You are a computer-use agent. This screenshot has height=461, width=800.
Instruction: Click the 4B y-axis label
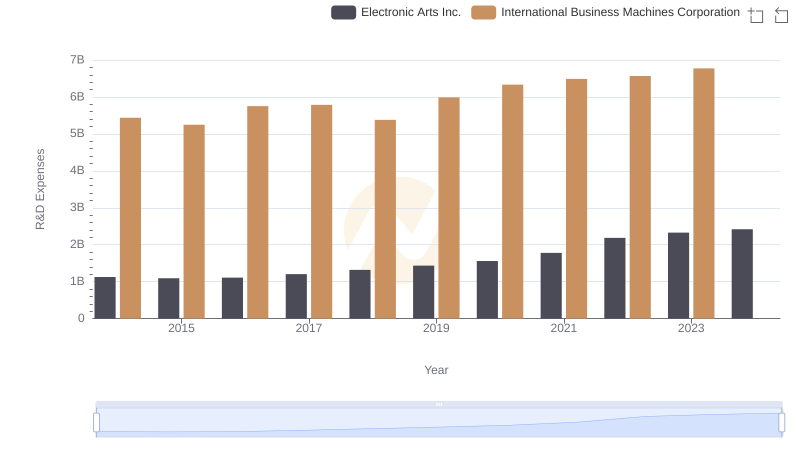77,170
